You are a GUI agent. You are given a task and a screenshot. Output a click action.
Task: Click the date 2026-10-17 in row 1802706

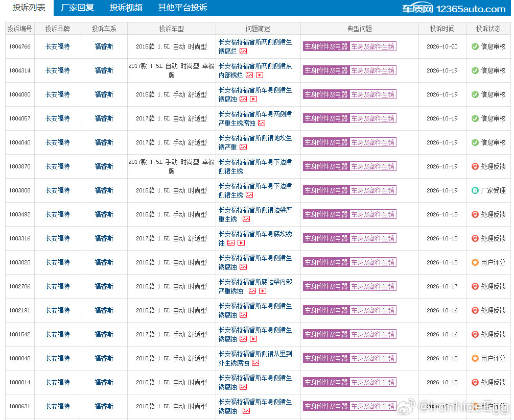pos(442,286)
